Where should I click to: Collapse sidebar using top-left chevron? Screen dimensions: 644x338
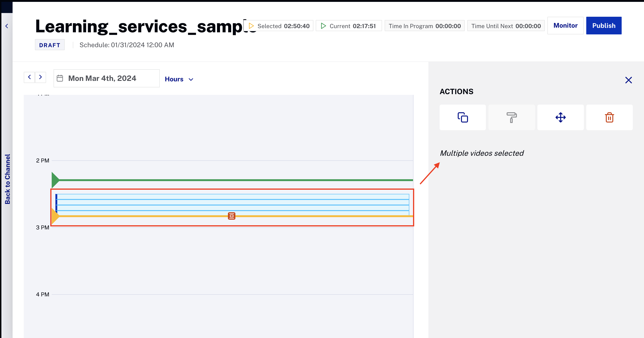7,26
